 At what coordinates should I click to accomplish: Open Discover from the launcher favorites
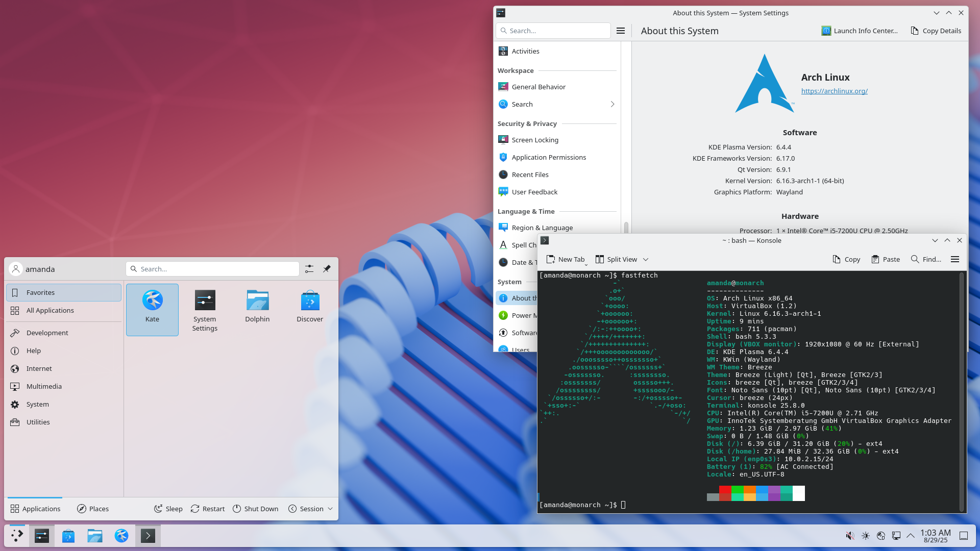(310, 306)
